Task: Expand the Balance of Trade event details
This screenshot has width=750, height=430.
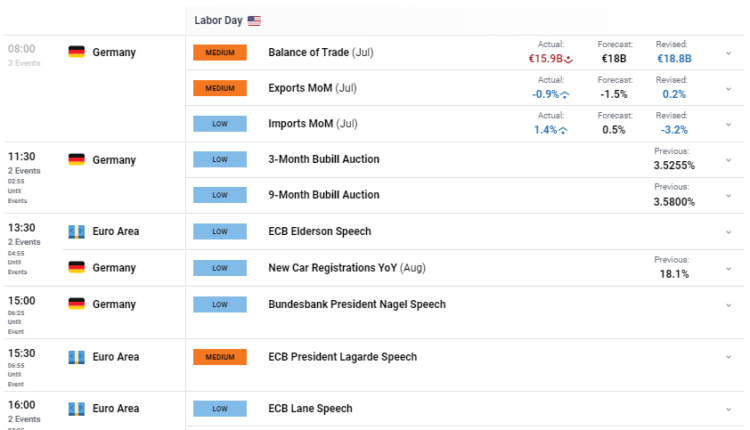Action: tap(730, 52)
